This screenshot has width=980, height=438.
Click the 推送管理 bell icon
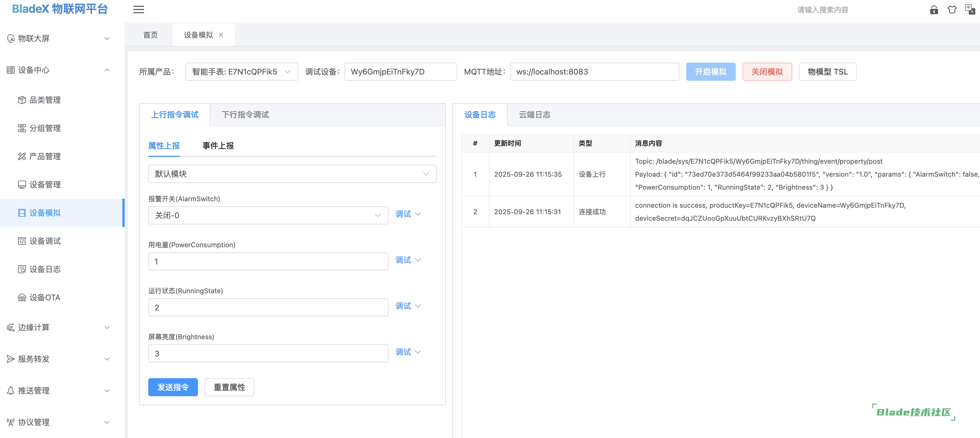pos(11,390)
